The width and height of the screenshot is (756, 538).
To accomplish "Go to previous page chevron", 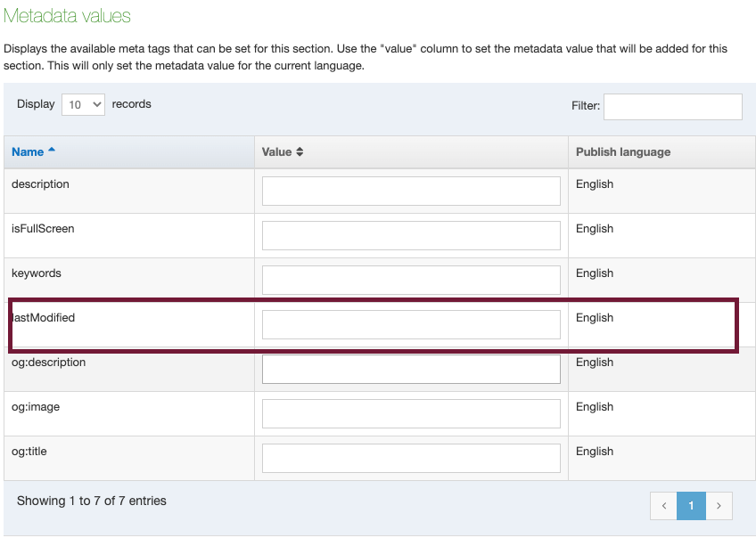I will 664,506.
